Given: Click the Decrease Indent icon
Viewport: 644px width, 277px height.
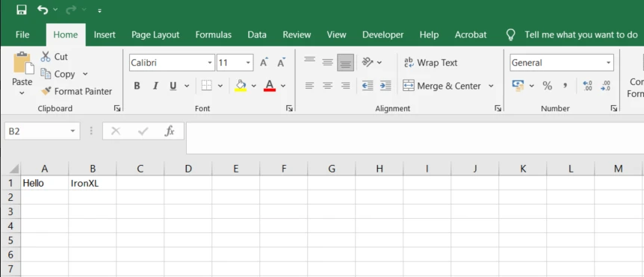Looking at the screenshot, I should pyautogui.click(x=368, y=86).
